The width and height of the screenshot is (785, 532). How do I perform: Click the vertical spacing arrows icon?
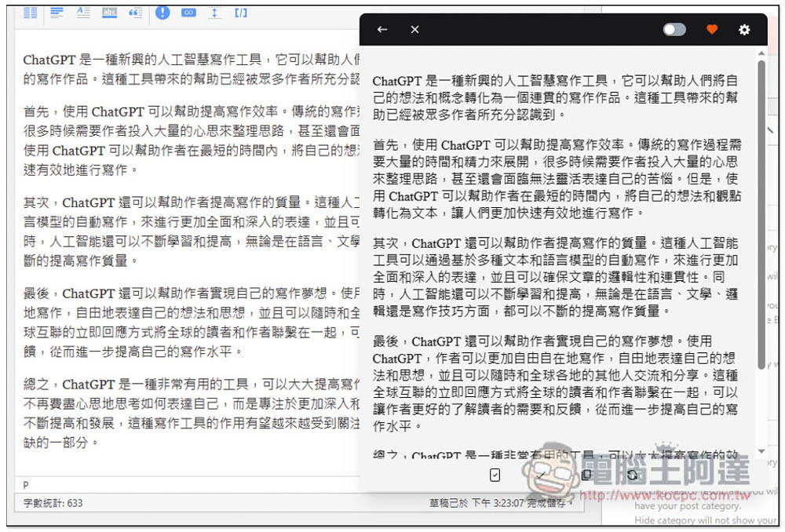click(x=214, y=12)
